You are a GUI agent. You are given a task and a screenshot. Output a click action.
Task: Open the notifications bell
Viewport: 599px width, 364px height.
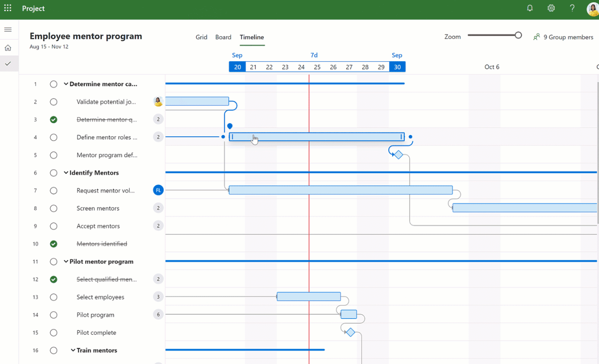(530, 8)
